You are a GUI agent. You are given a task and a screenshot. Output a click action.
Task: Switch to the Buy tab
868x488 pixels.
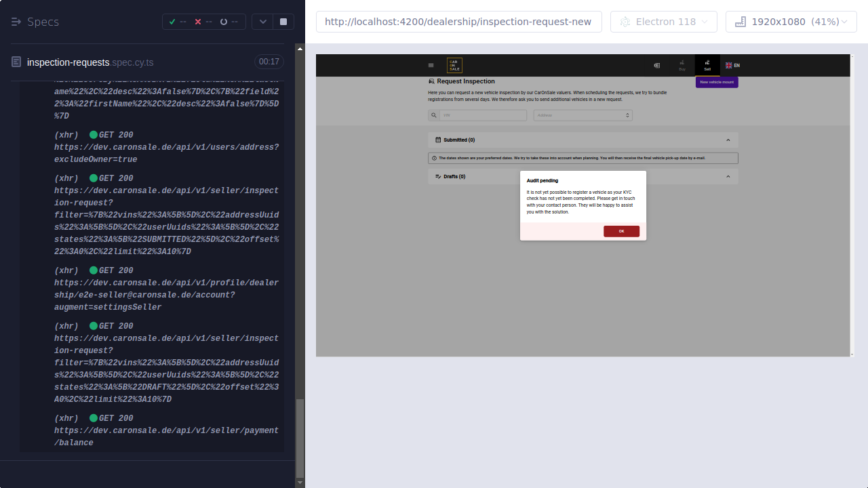click(x=682, y=65)
